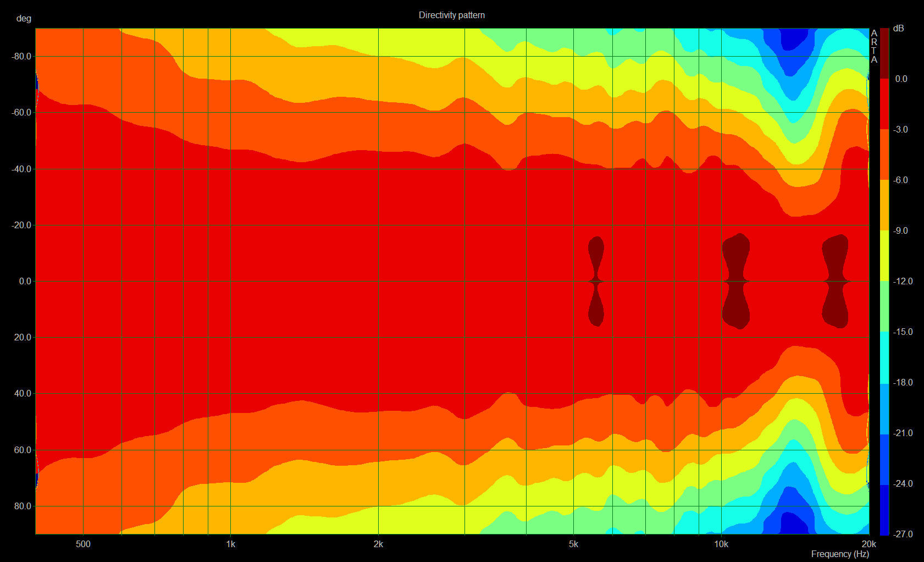Click the -27.0 dB scale value
Viewport: 924px width, 562px height.
pyautogui.click(x=903, y=534)
